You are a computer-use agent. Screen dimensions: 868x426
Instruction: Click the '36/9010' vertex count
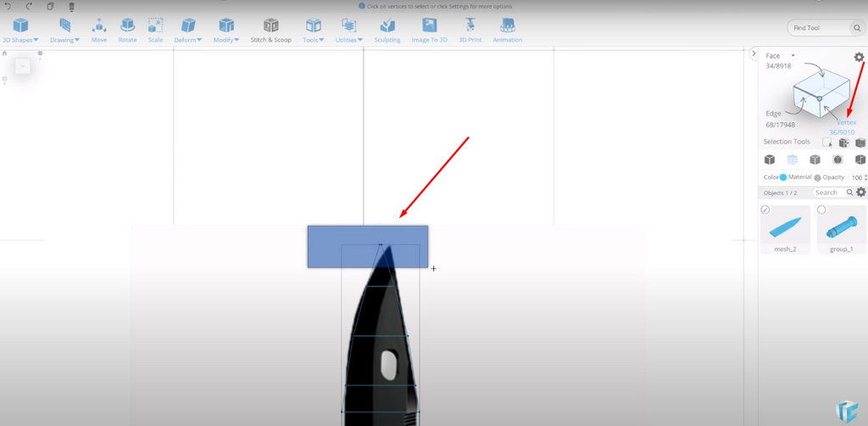[x=842, y=132]
